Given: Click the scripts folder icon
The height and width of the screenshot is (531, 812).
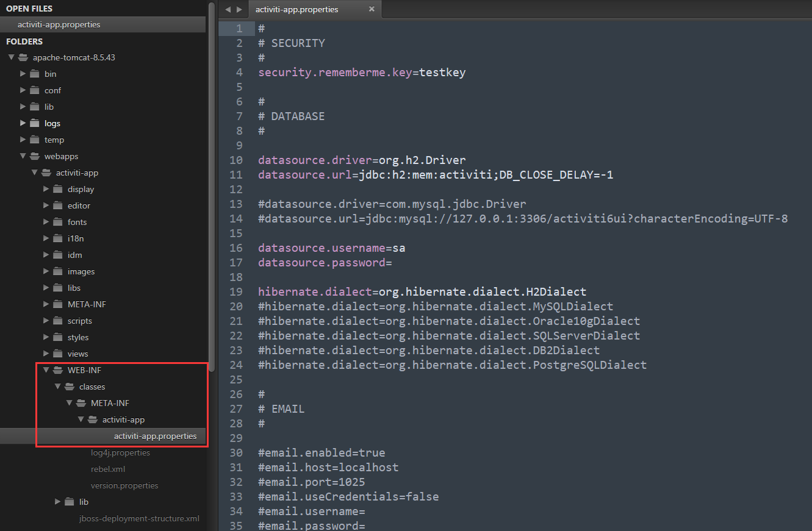Looking at the screenshot, I should (58, 321).
